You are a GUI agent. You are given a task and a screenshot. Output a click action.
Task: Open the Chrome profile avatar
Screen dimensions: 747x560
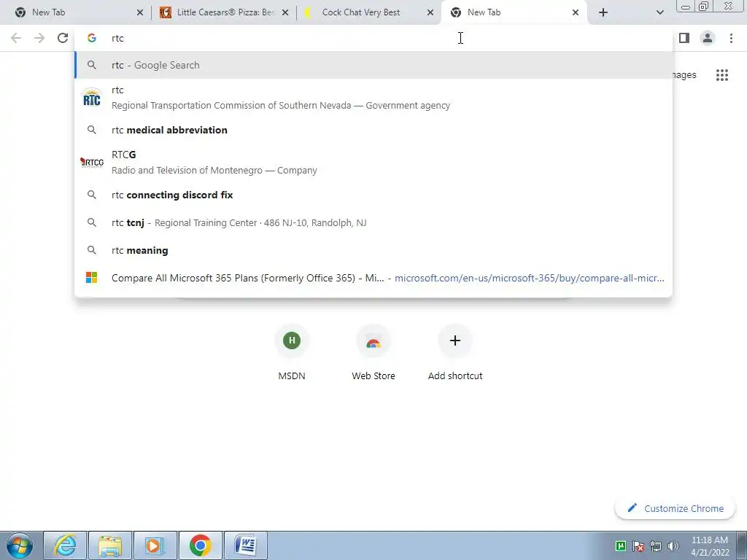tap(708, 38)
